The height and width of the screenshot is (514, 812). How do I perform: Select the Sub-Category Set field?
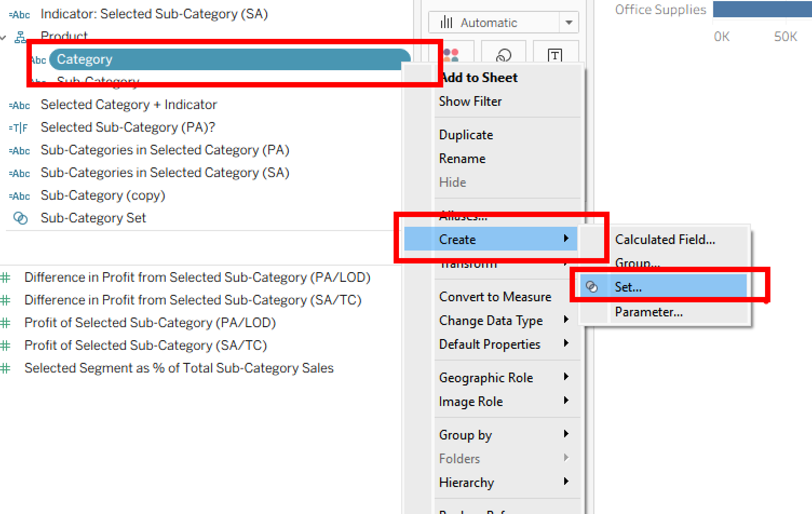coord(93,218)
